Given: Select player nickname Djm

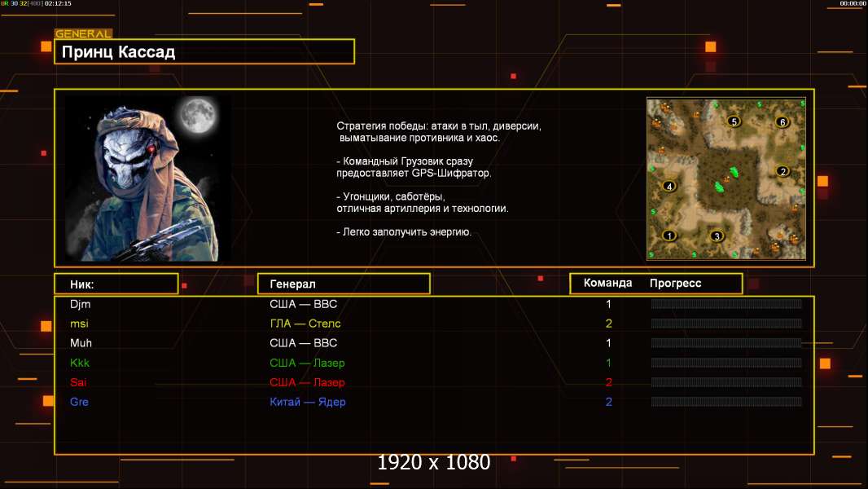Looking at the screenshot, I should [81, 305].
